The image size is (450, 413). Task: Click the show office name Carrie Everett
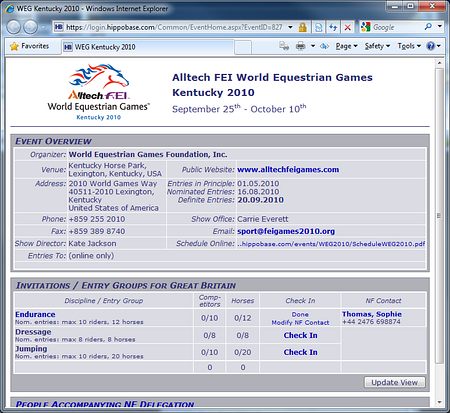[x=263, y=219]
